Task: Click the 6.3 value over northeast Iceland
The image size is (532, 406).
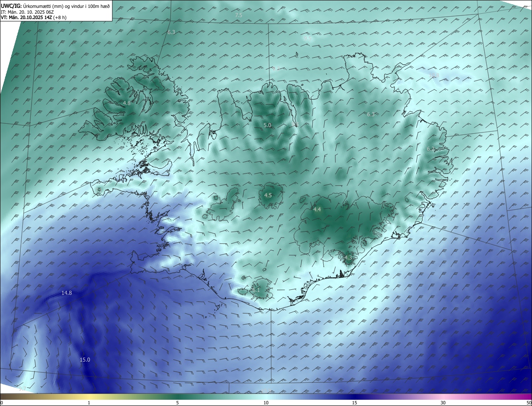Action: 371,114
